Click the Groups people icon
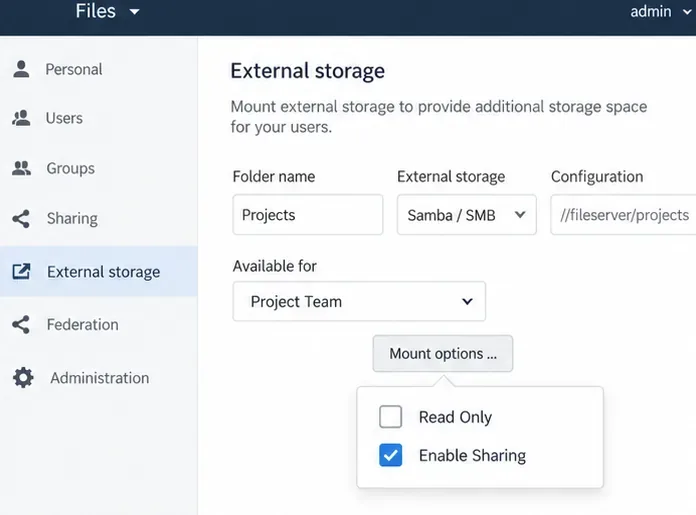696x515 pixels. (x=21, y=168)
